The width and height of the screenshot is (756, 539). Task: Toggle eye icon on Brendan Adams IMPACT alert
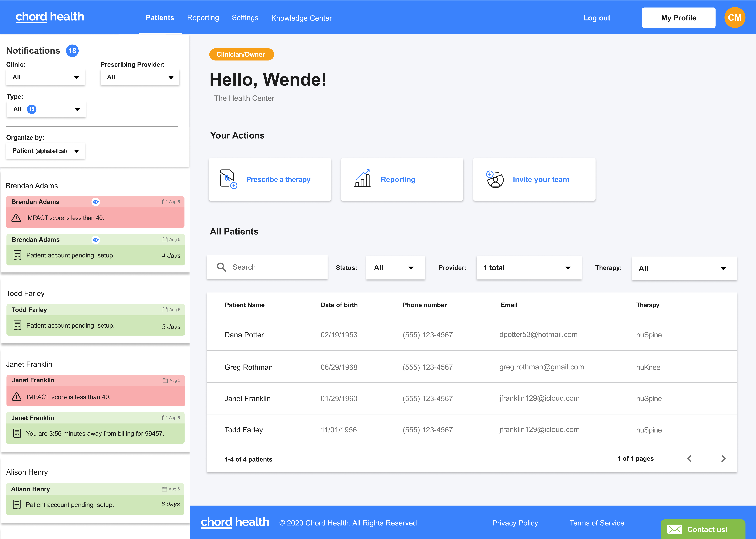click(96, 202)
